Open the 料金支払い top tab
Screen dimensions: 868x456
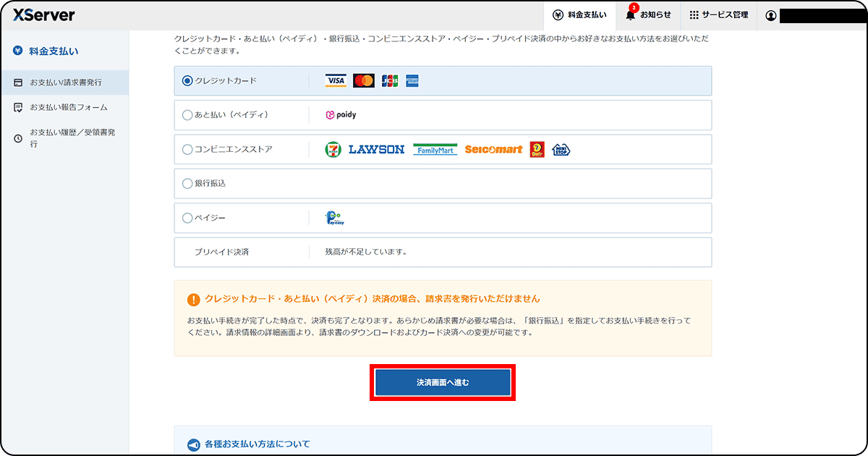point(579,15)
